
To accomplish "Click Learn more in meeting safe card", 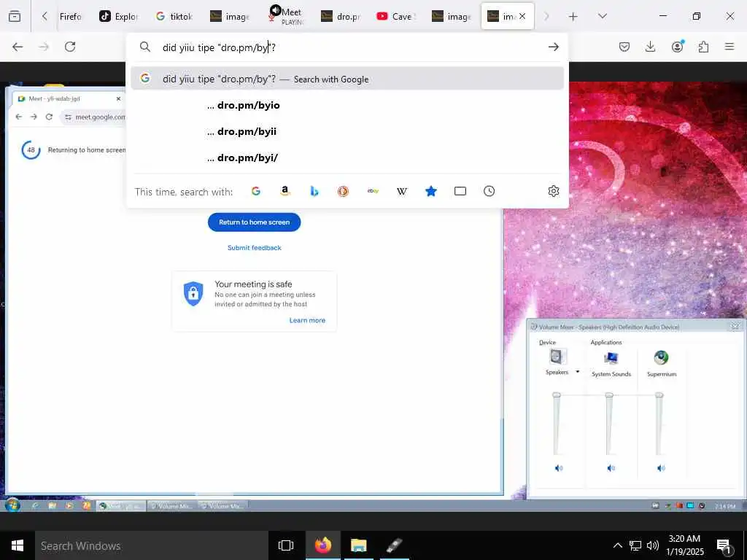I will [x=307, y=320].
